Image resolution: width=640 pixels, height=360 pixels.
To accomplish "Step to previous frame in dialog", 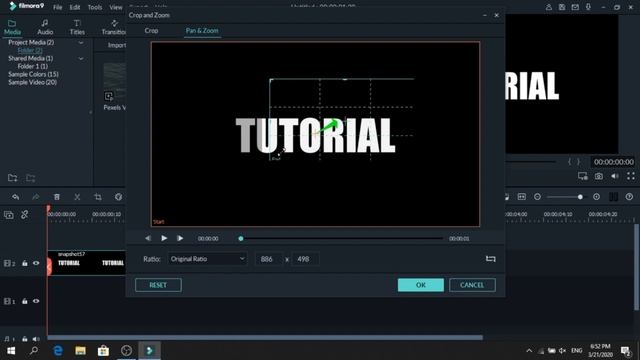I will click(x=148, y=238).
